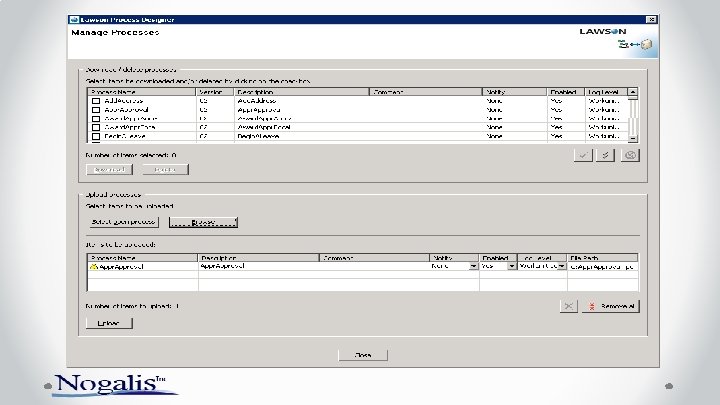This screenshot has height=405, width=720.
Task: Open the Notify dropdown in the upload row
Action: (x=473, y=266)
